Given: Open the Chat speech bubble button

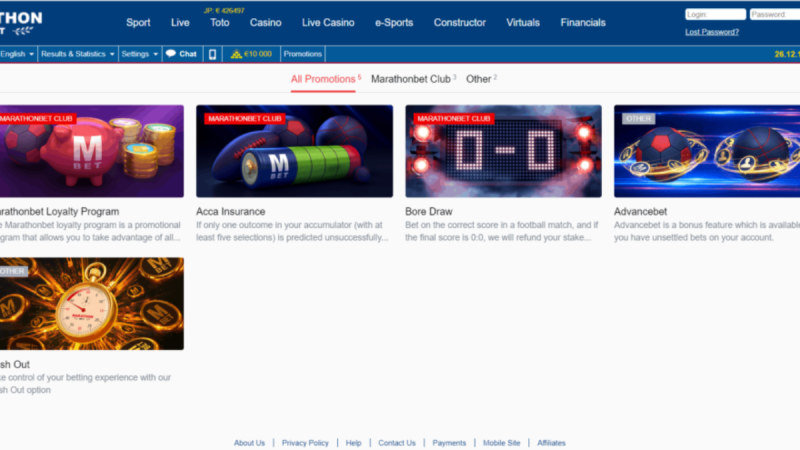Looking at the screenshot, I should 182,54.
